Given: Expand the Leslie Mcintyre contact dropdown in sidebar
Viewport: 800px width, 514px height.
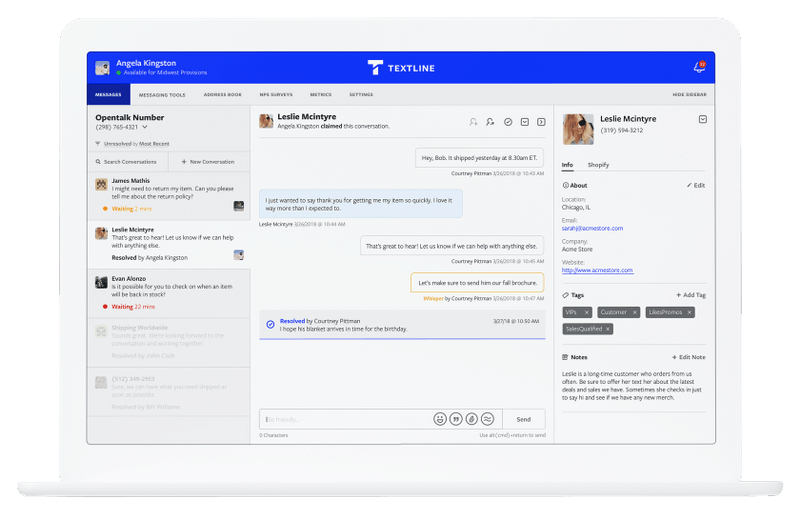Looking at the screenshot, I should [703, 119].
